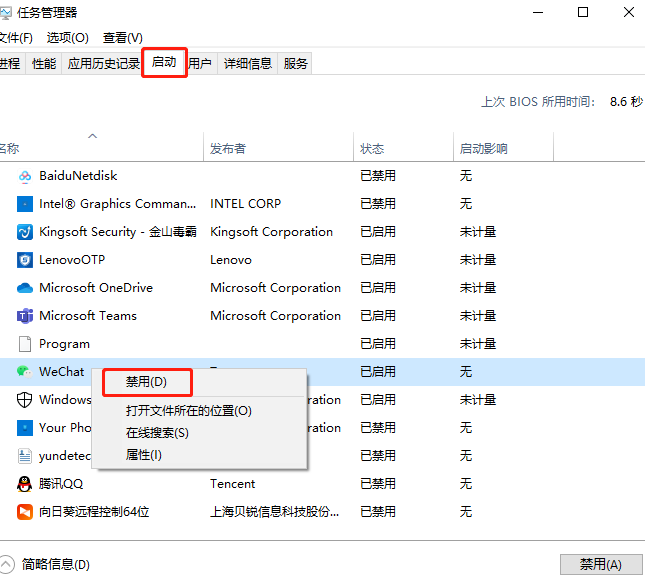645x577 pixels.
Task: Select the 'Intel® Graphics Comman...' entry
Action: [118, 204]
